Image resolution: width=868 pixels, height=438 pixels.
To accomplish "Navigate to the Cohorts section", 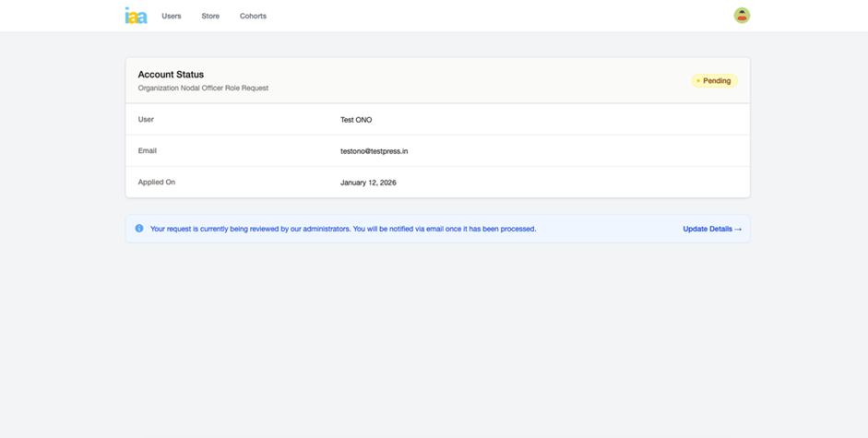I will tap(253, 16).
